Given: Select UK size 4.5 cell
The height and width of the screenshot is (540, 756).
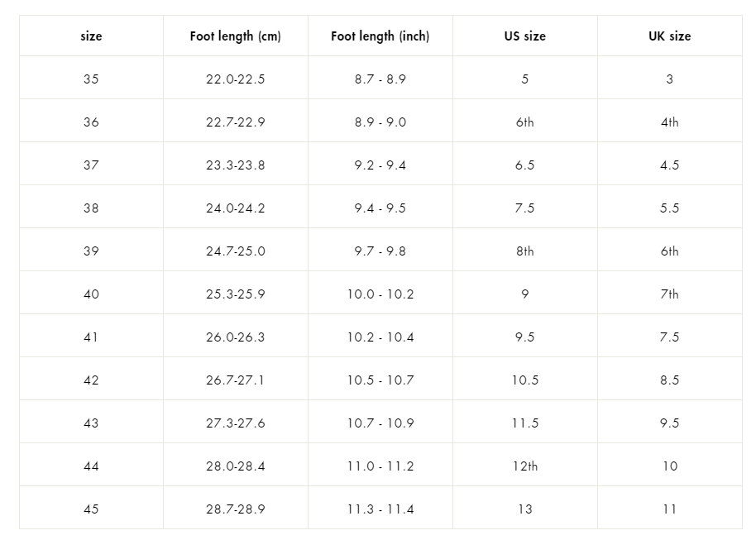Looking at the screenshot, I should pos(669,165).
